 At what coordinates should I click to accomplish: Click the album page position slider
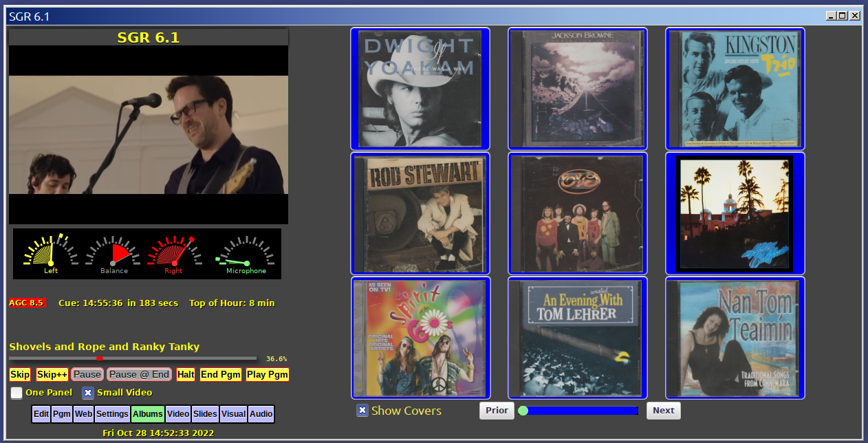(x=578, y=411)
